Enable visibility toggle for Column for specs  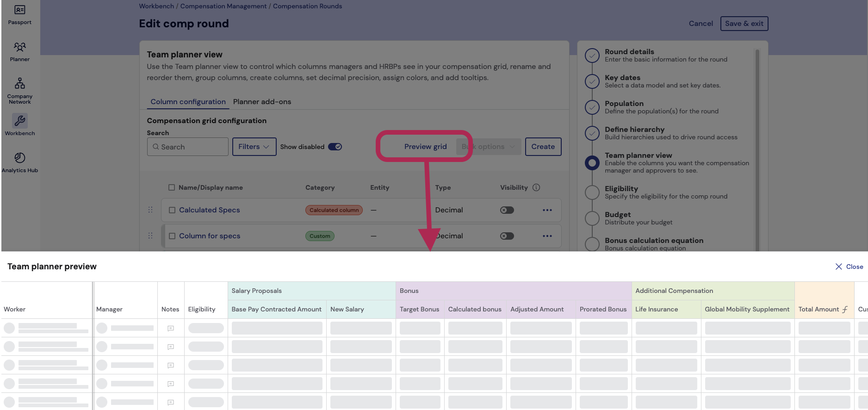[507, 236]
